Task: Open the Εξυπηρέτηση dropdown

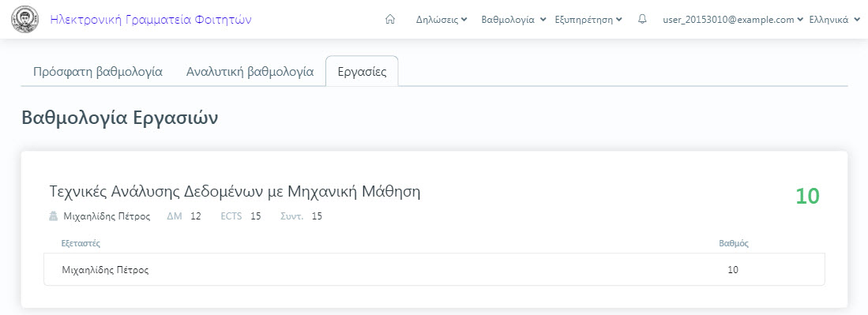Action: click(588, 20)
